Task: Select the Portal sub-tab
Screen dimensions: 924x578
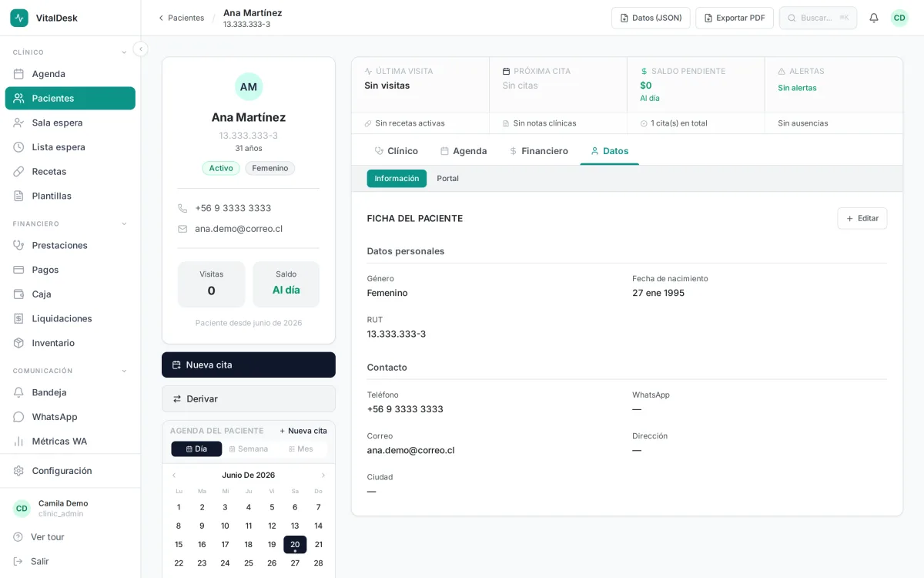Action: 447,179
